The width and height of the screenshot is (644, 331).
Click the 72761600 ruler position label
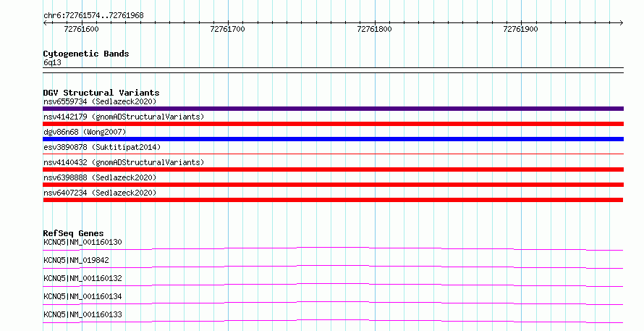(81, 29)
